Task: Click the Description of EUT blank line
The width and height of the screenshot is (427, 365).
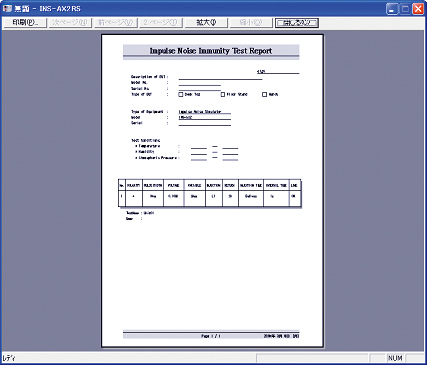Action: pos(220,77)
